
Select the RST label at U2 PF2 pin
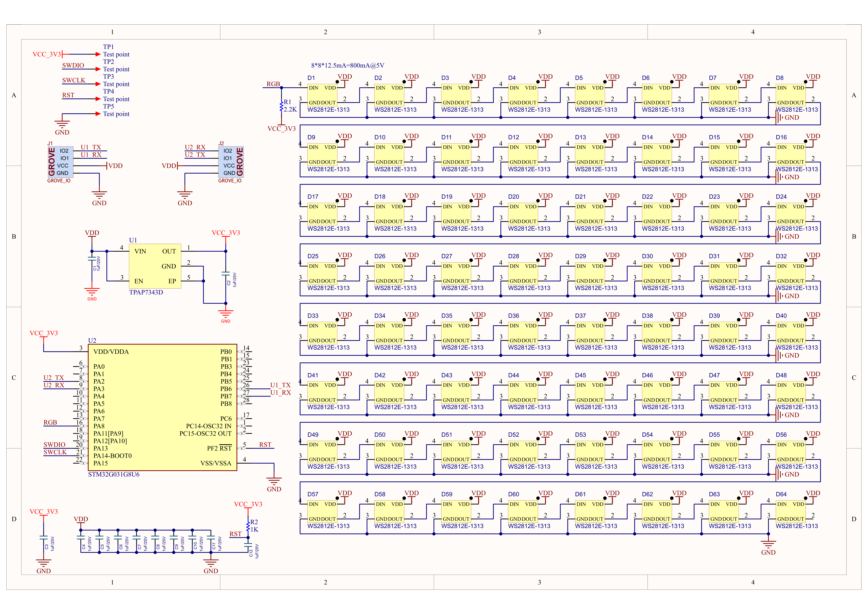pos(265,445)
